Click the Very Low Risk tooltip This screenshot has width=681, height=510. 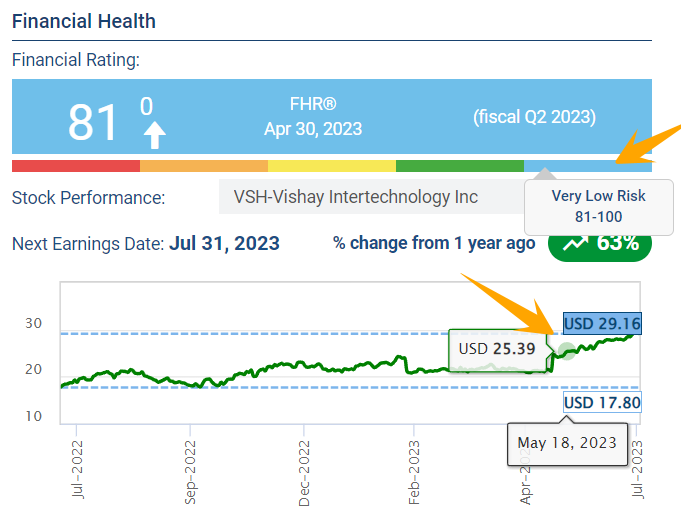pos(598,205)
